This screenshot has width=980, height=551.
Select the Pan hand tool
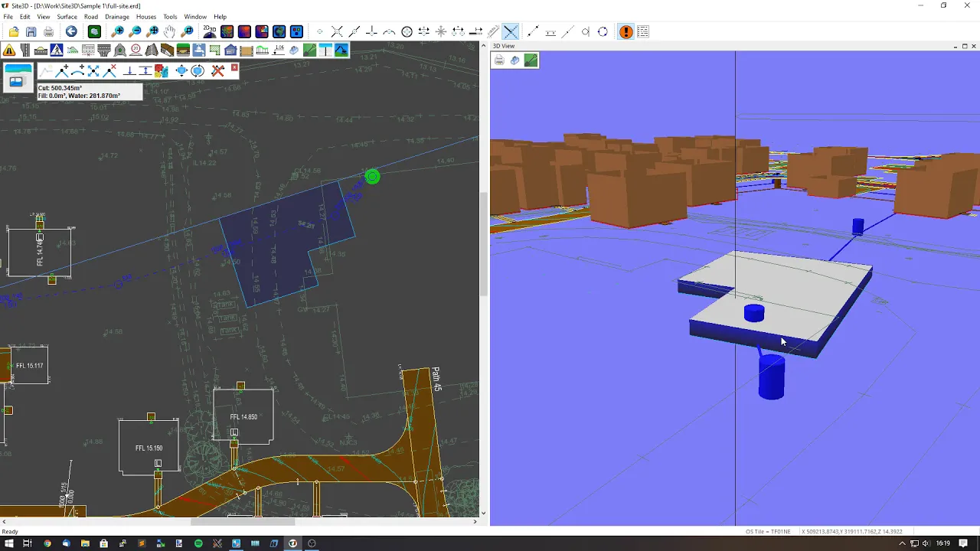169,31
